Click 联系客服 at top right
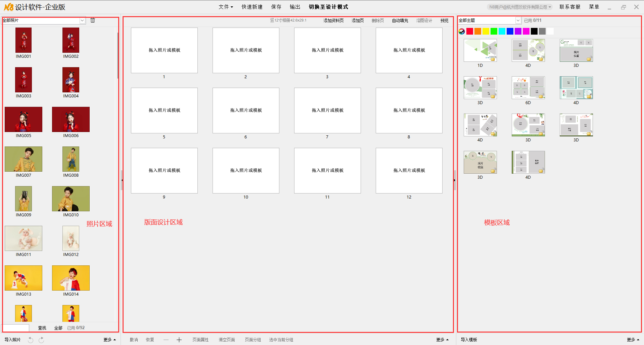Viewport: 644px width, 345px height. click(570, 7)
